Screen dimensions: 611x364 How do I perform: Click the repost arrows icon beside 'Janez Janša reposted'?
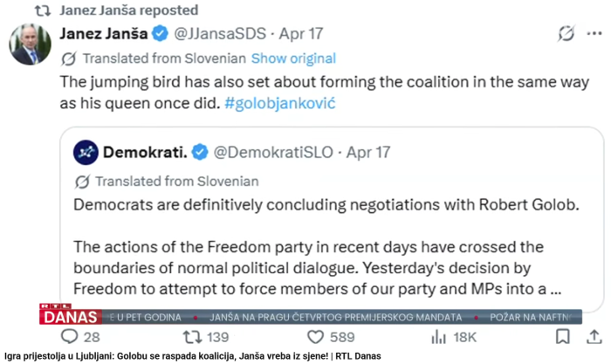(x=42, y=10)
